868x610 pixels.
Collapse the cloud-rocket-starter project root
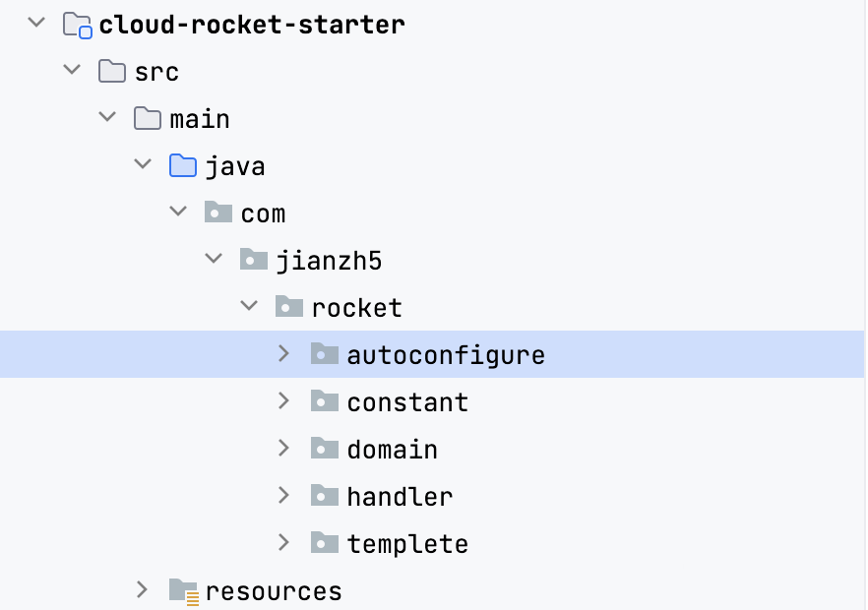pos(35,24)
